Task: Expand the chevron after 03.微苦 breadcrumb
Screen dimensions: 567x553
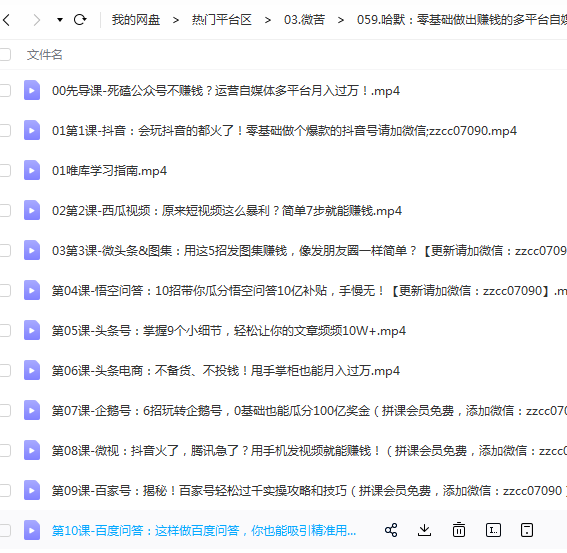Action: click(x=341, y=20)
